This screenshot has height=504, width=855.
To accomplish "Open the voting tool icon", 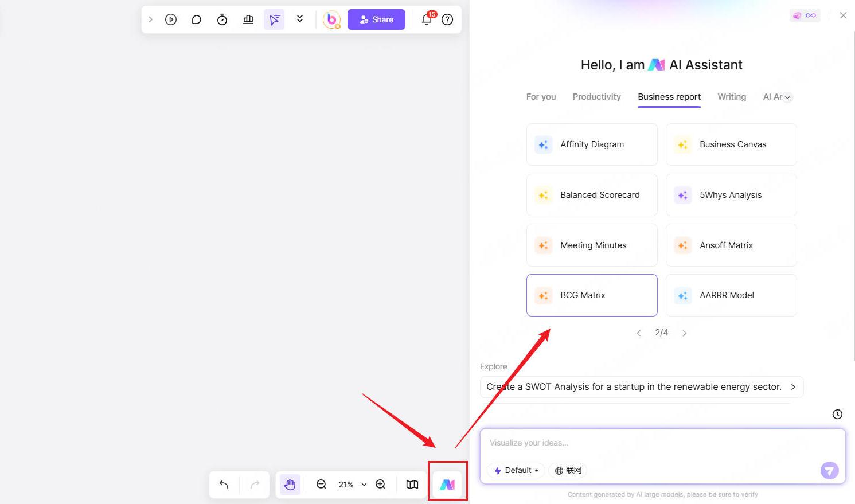I will [x=248, y=19].
